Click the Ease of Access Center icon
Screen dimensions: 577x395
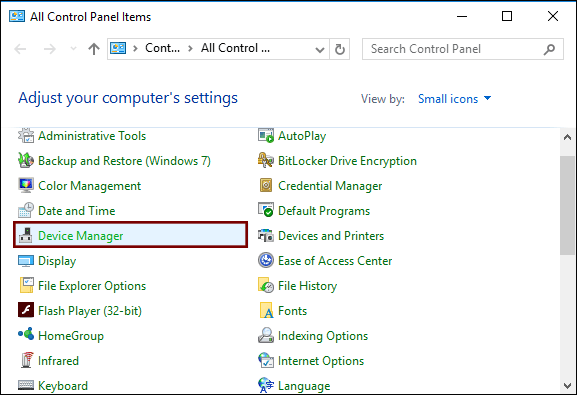click(x=266, y=261)
